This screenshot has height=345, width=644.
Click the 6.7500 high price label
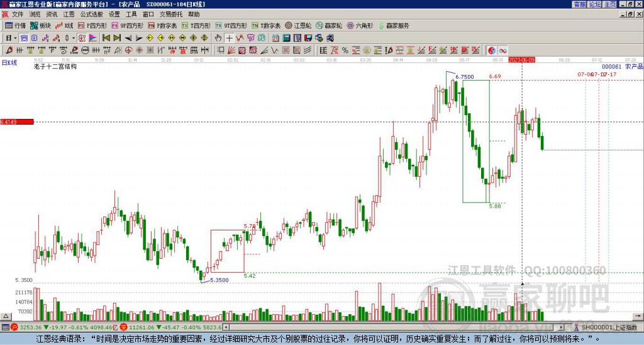pyautogui.click(x=465, y=77)
